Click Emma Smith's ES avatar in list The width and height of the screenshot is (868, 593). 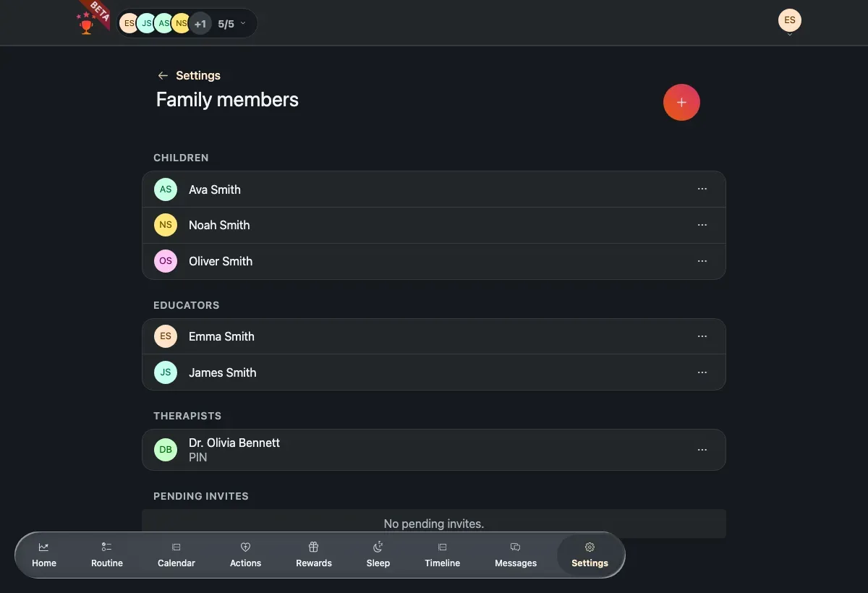[x=166, y=336]
